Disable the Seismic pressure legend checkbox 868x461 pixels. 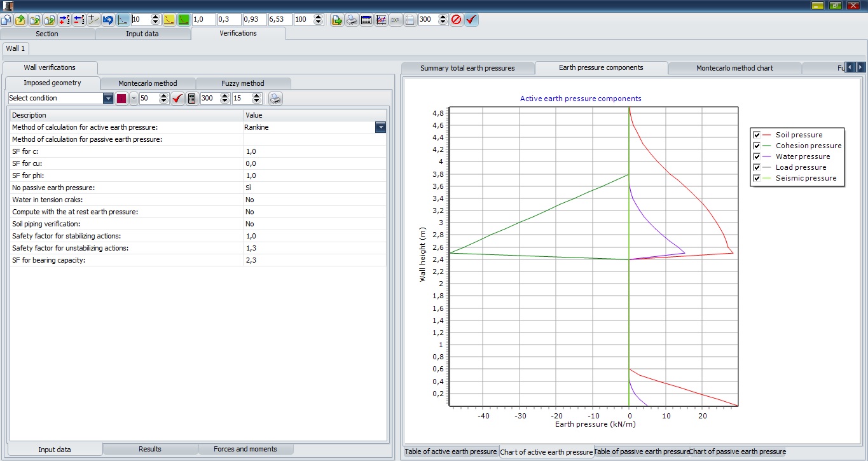click(x=757, y=178)
